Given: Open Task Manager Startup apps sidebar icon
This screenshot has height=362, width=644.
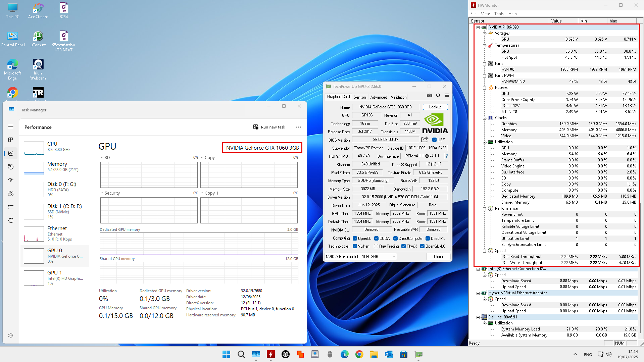Looking at the screenshot, I should pos(11,180).
